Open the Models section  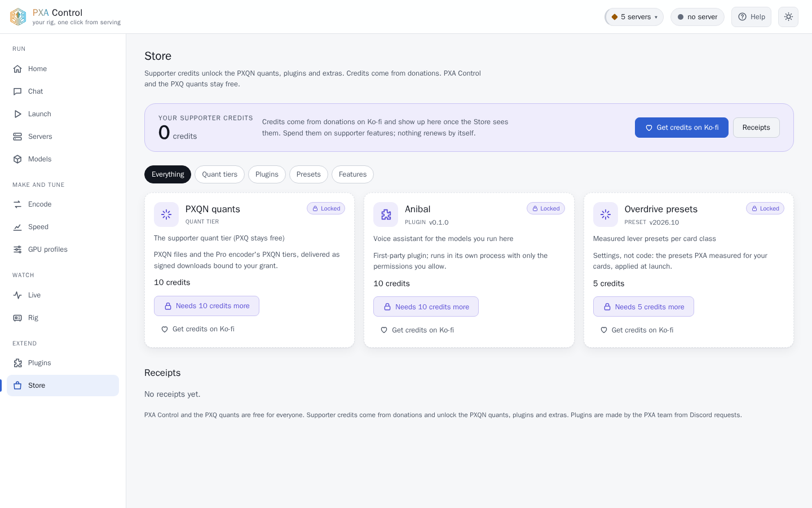pos(63,159)
